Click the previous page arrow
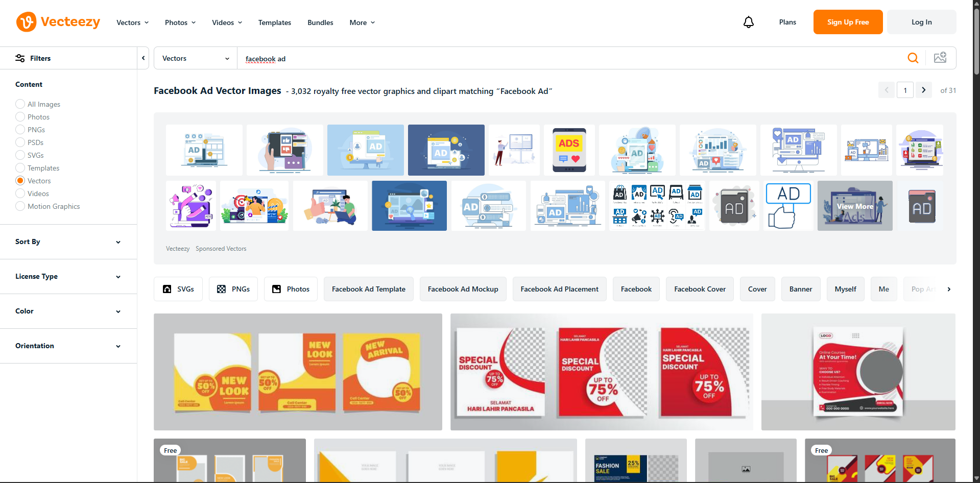The height and width of the screenshot is (483, 980). coord(887,90)
